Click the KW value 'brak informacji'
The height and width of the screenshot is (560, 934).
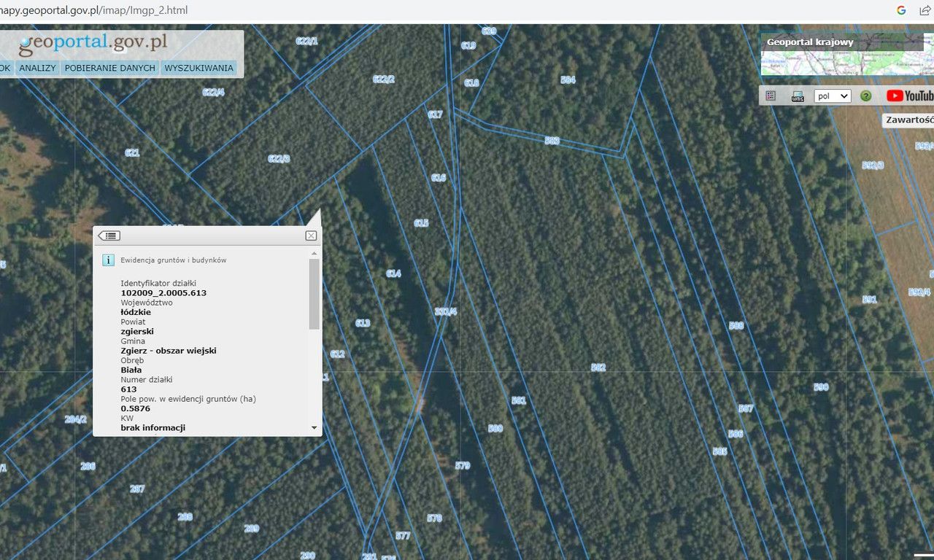click(x=153, y=428)
